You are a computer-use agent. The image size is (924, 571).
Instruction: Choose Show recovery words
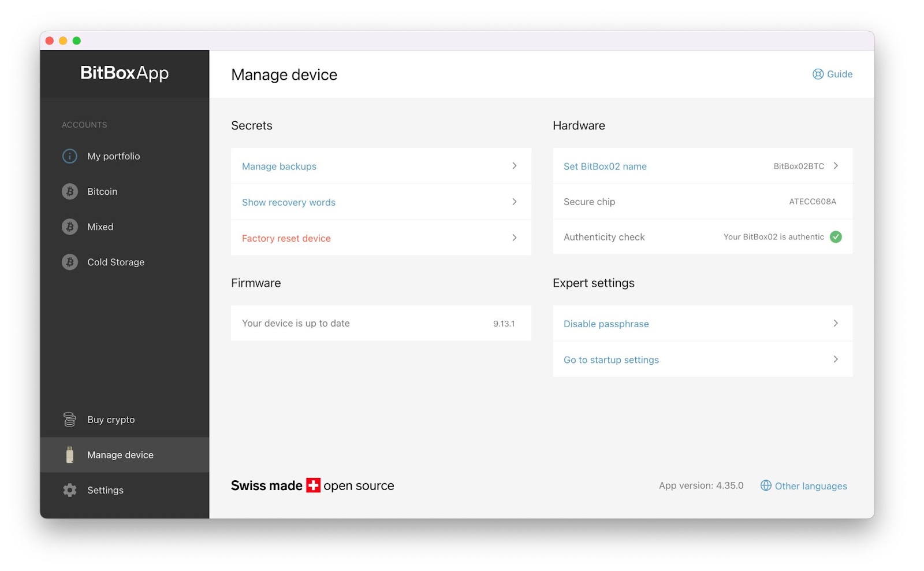(289, 202)
